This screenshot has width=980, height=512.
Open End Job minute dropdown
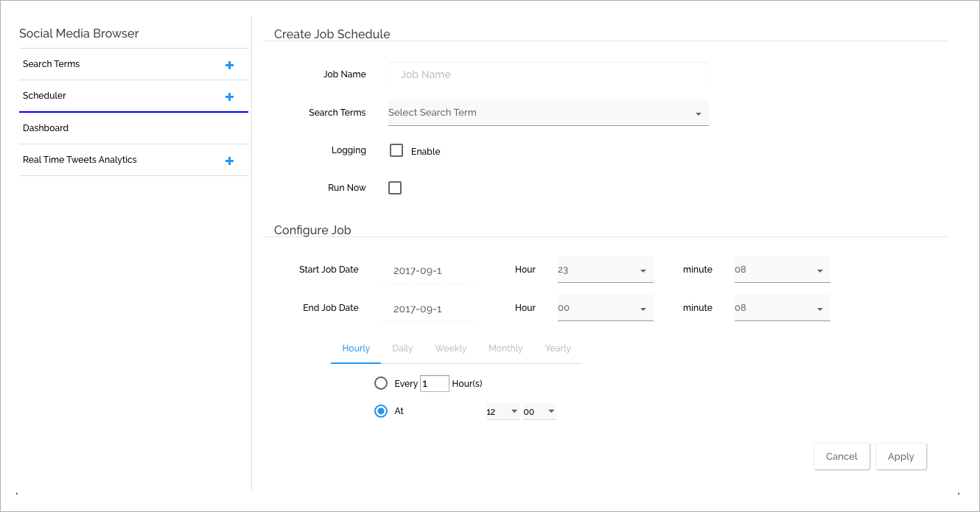(x=783, y=308)
